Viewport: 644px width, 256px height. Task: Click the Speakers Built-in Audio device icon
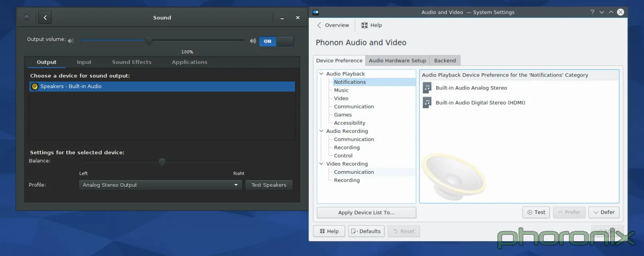(35, 87)
